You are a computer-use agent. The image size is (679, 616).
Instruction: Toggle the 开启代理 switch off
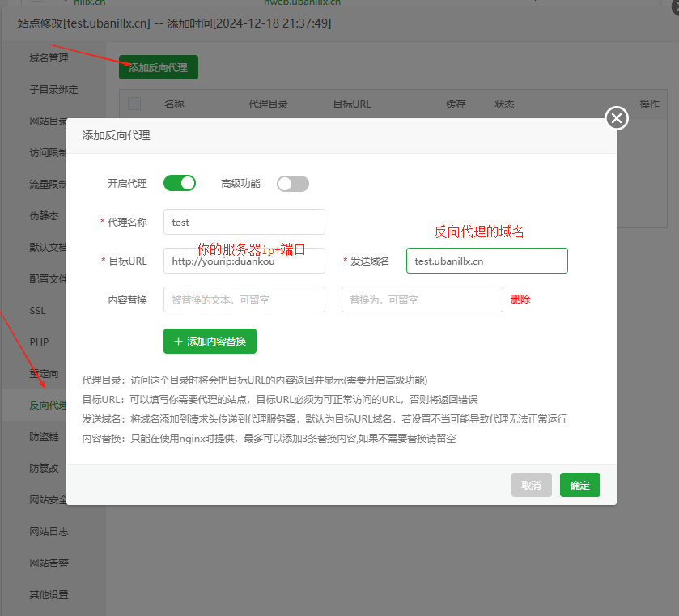(180, 183)
